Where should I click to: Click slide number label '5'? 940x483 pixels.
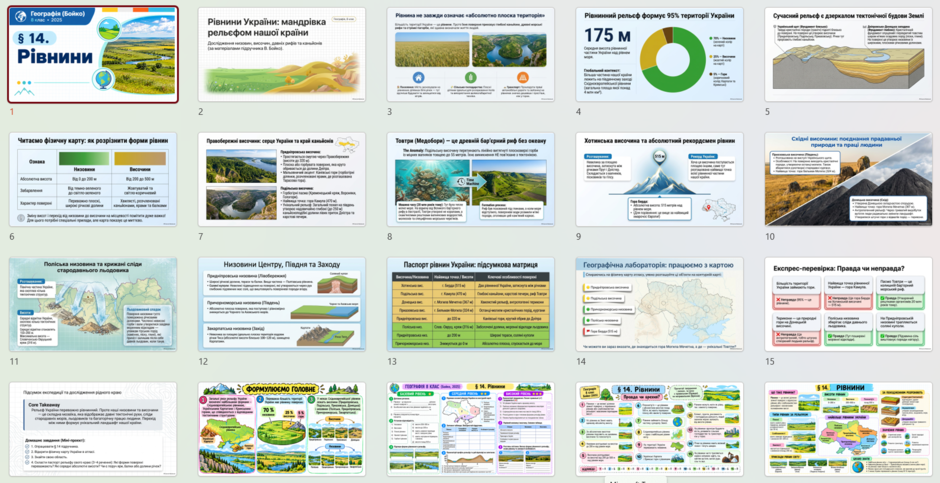[x=767, y=111]
